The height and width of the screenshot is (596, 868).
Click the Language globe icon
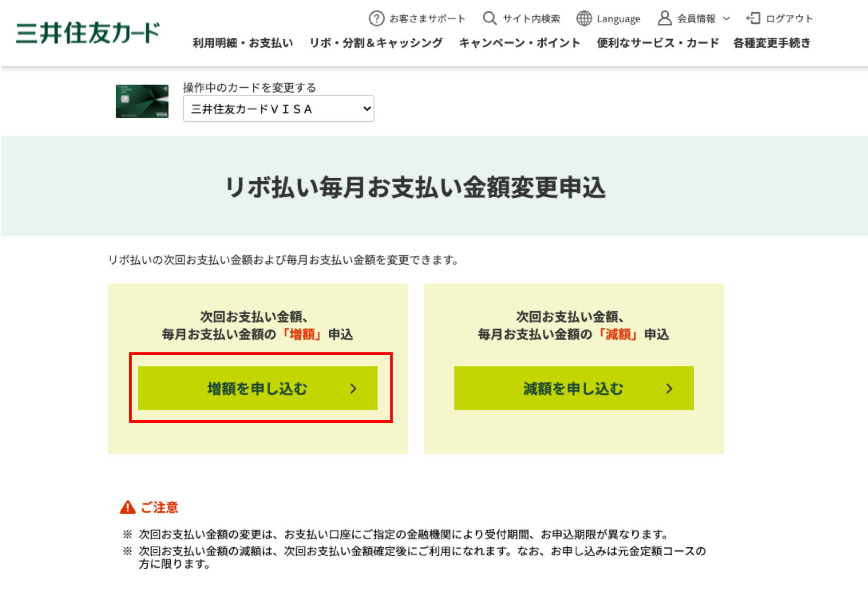[x=584, y=19]
